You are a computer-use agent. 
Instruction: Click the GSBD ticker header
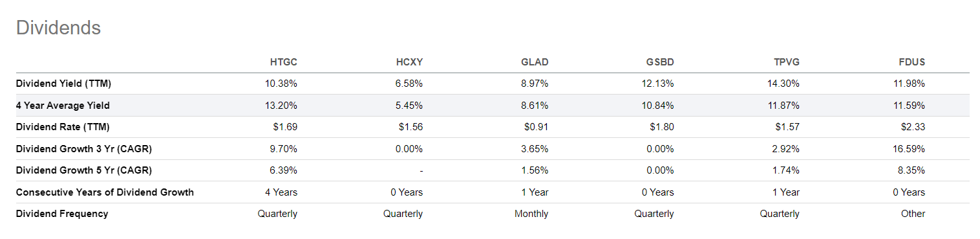(x=661, y=62)
